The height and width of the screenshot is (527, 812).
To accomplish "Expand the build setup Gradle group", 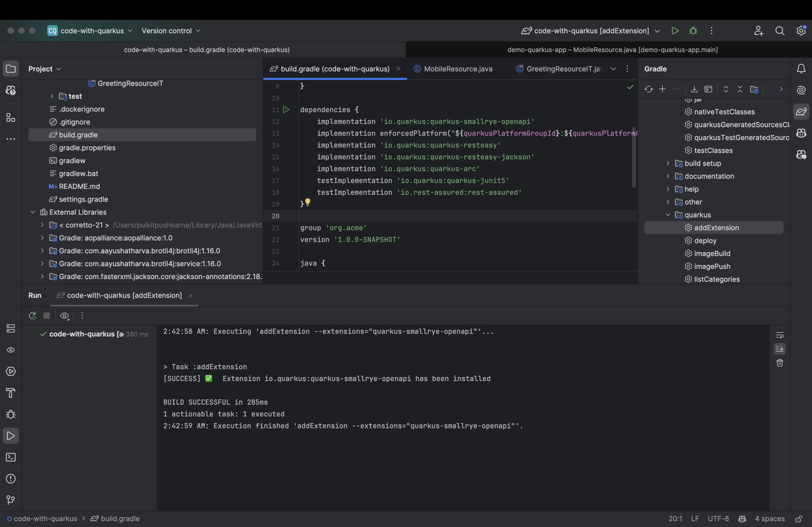I will 668,164.
